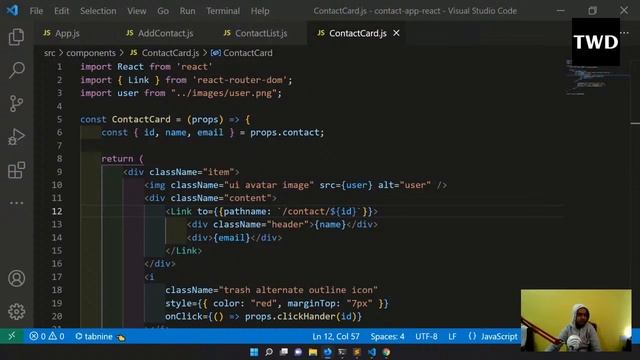This screenshot has height=360, width=640.
Task: Open the Search view in activity bar
Action: click(16, 70)
